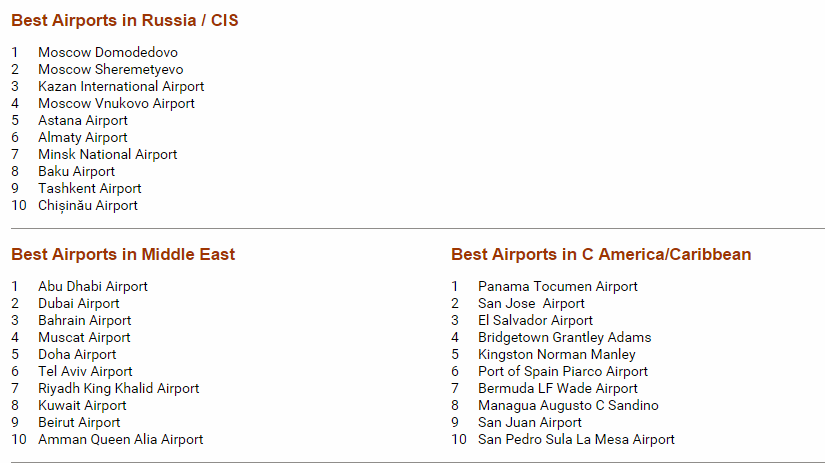This screenshot has width=825, height=463.
Task: Click Best Airports in Middle East heading
Action: click(123, 255)
